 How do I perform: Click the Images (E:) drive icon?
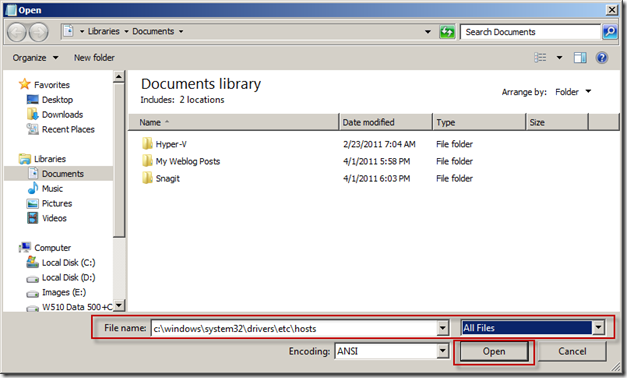pyautogui.click(x=32, y=294)
